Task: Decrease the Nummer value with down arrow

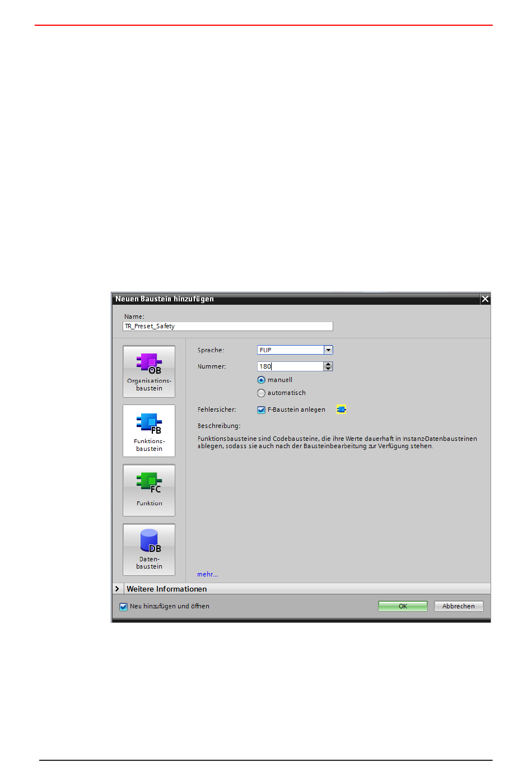Action: 328,369
